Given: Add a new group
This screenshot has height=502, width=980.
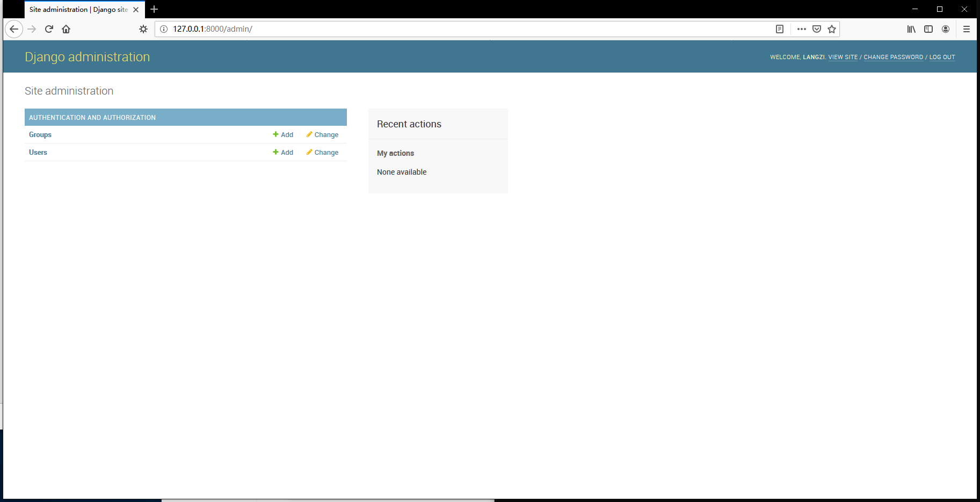Looking at the screenshot, I should click(283, 135).
